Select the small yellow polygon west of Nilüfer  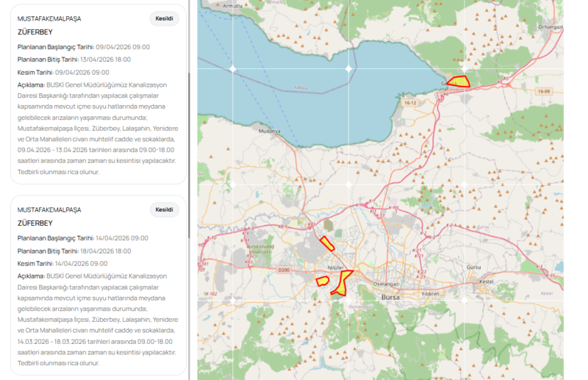click(x=322, y=281)
